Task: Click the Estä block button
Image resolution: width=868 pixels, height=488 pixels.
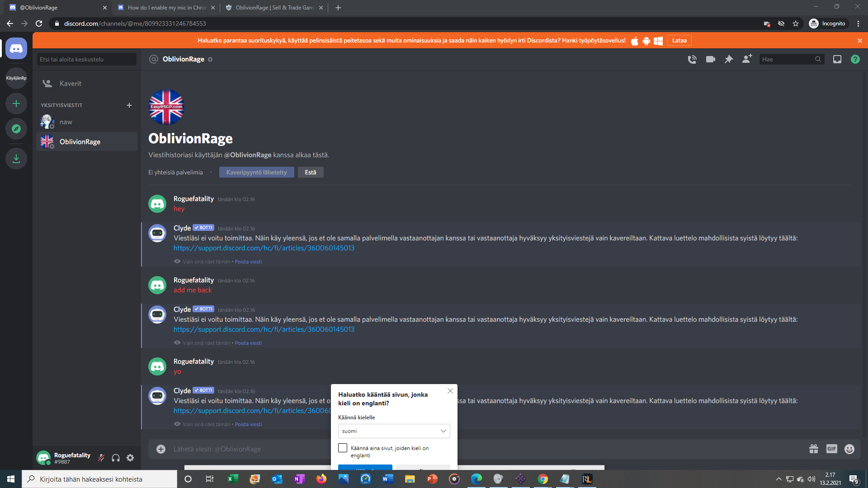Action: 310,172
